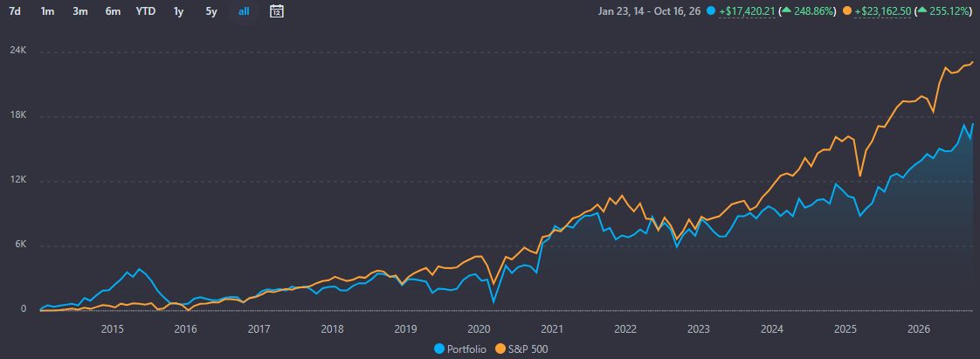Toggle the S&P 500 series in legend
980x359 pixels.
[x=521, y=349]
